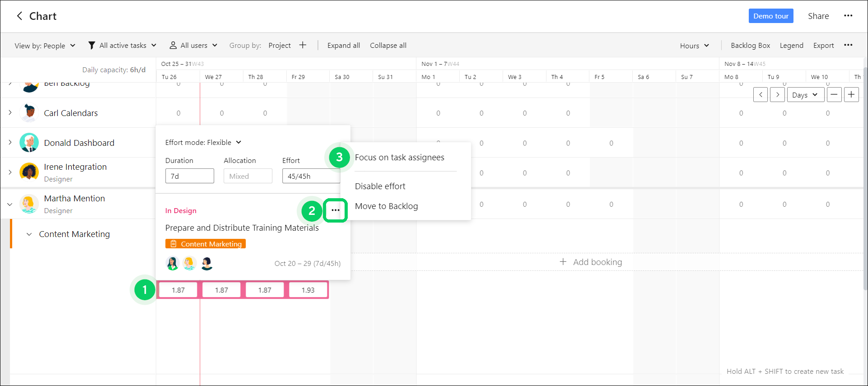
Task: Click the Allocation field showing Mixed
Action: point(248,176)
